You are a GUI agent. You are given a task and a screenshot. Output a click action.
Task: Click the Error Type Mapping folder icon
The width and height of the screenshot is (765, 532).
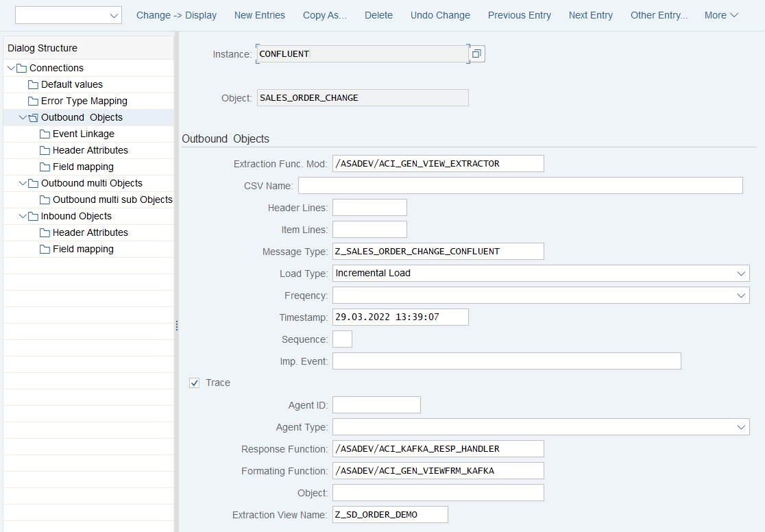click(x=33, y=101)
